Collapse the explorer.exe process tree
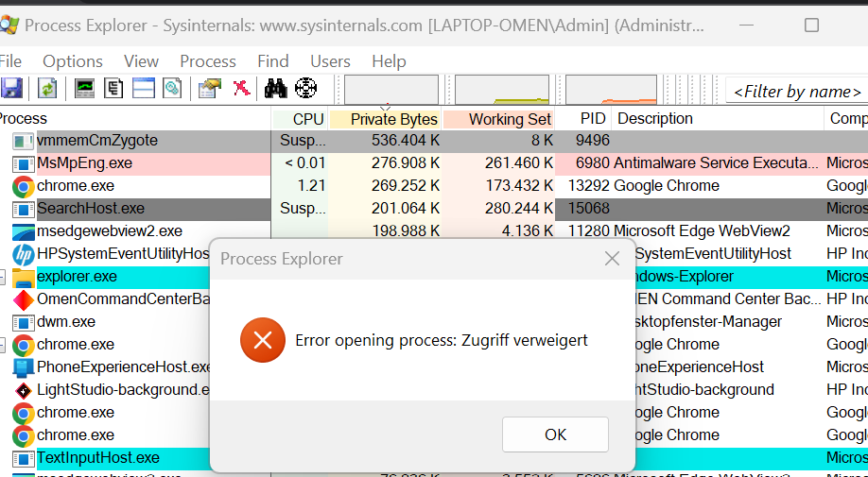The width and height of the screenshot is (868, 477). pos(2,278)
